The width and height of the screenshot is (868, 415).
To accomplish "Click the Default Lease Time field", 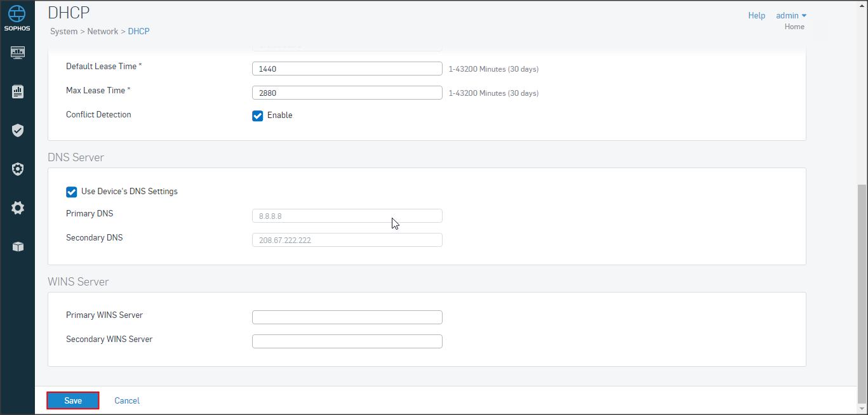I will (347, 69).
